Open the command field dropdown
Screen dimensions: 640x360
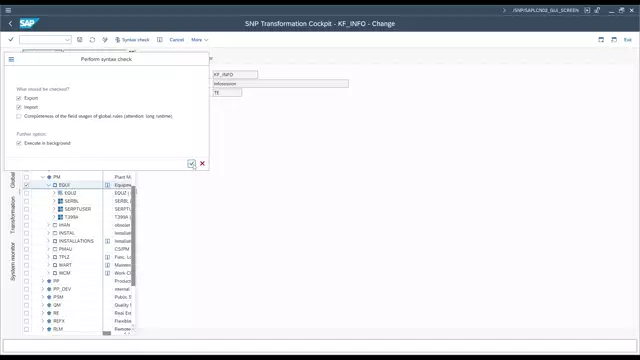coord(67,40)
